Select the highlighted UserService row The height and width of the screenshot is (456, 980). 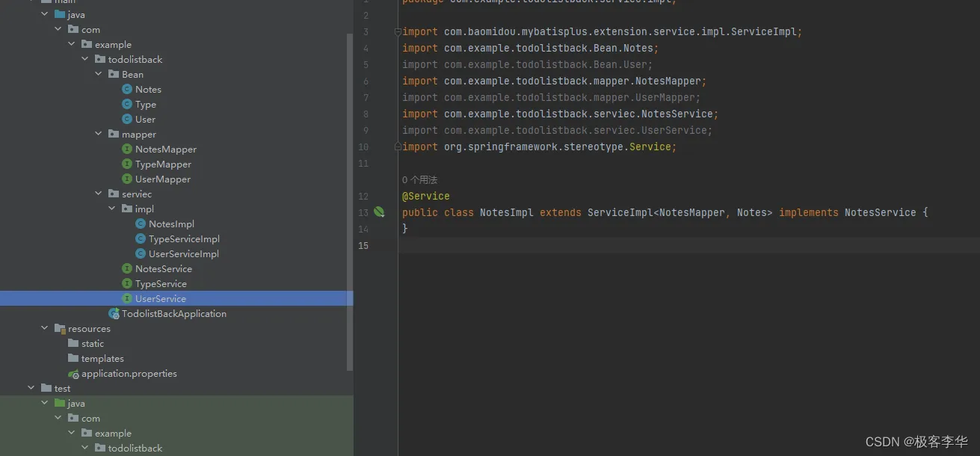176,298
